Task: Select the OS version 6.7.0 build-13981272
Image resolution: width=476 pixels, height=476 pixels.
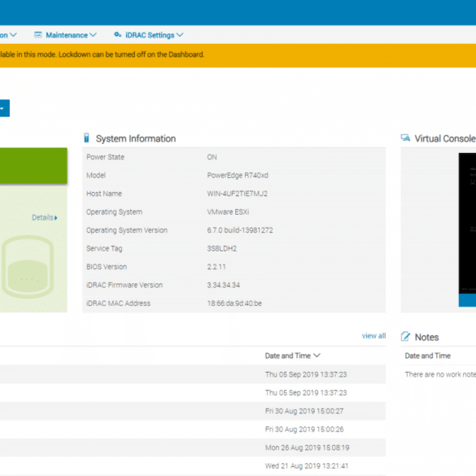Action: click(240, 230)
